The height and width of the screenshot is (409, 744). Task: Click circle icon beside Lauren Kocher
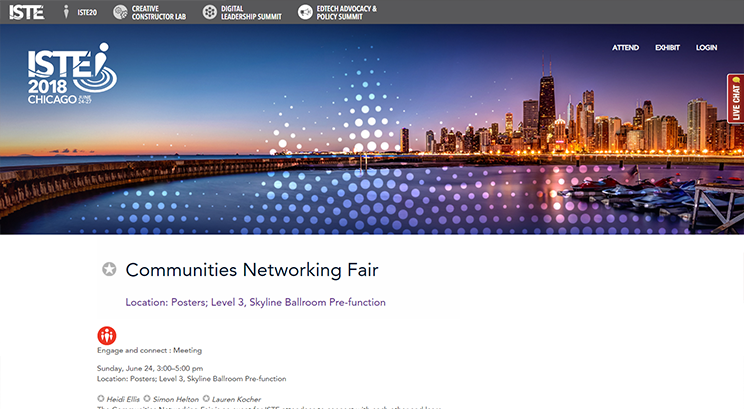(206, 399)
